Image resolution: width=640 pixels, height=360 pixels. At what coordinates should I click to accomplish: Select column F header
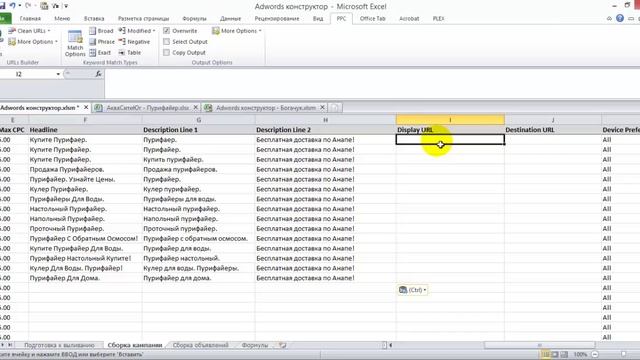point(85,120)
